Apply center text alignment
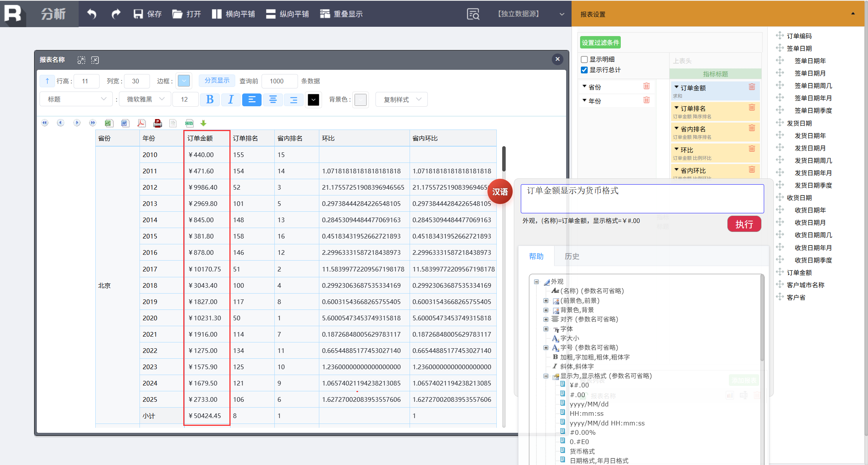This screenshot has height=465, width=868. coord(273,100)
